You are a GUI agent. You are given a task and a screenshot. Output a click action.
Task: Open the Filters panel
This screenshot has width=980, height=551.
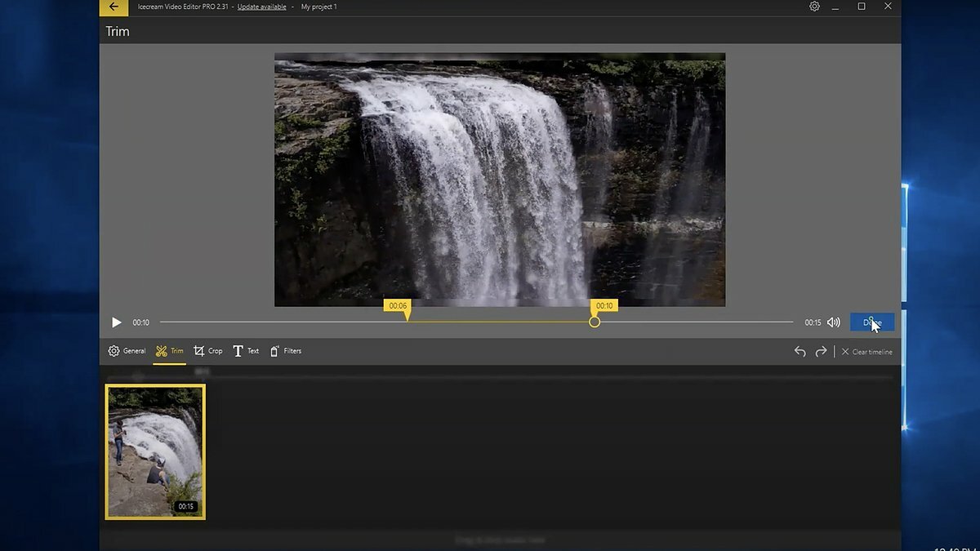(x=286, y=351)
